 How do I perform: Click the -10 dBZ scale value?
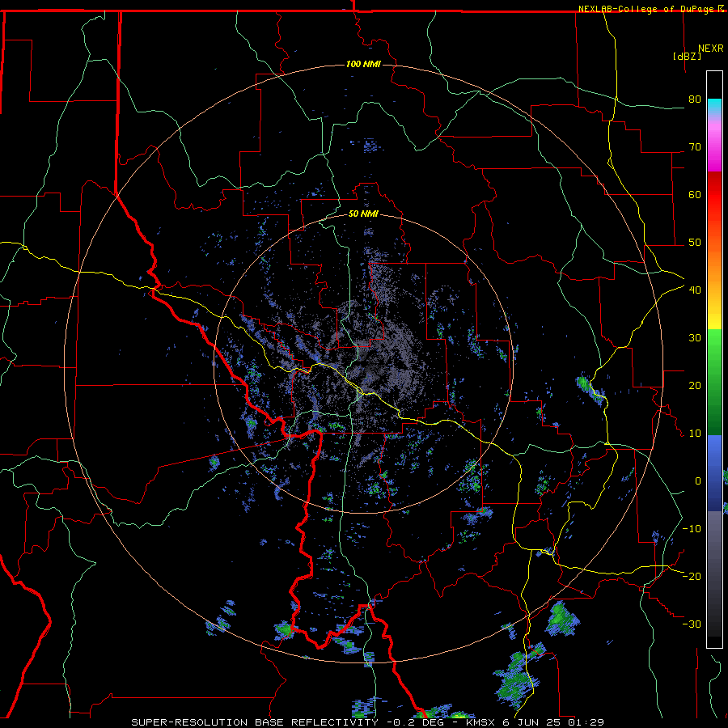click(692, 529)
